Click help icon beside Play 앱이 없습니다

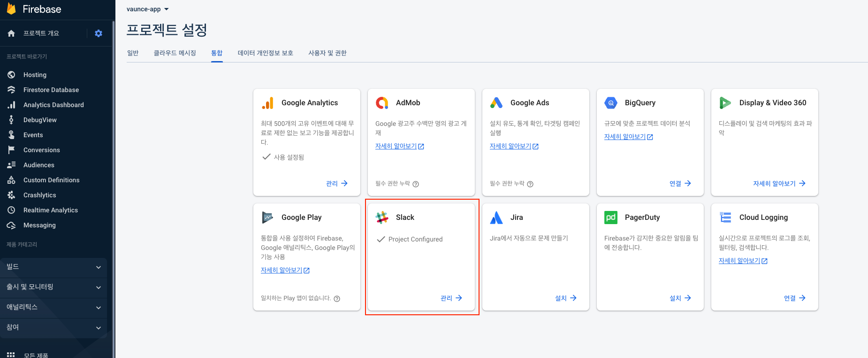pyautogui.click(x=337, y=299)
